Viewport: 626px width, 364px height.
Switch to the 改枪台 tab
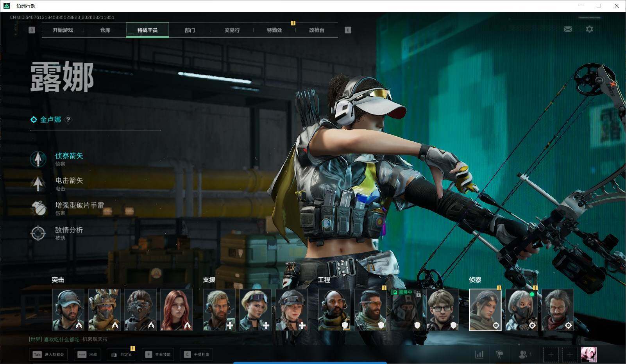point(317,30)
